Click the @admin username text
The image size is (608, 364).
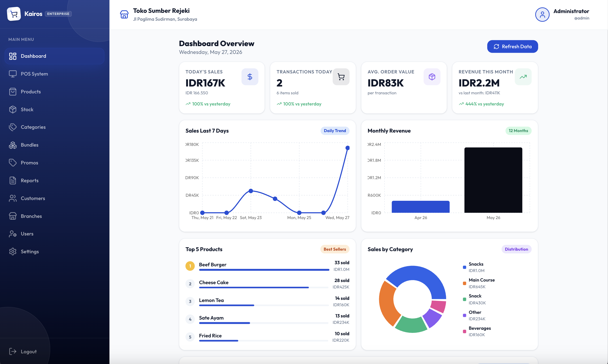(x=582, y=18)
